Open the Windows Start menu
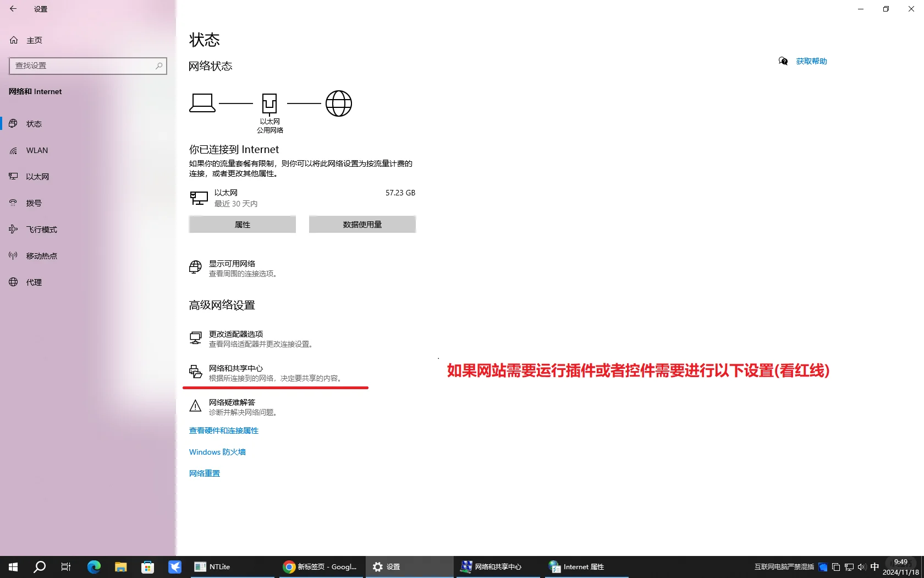924x578 pixels. [13, 567]
